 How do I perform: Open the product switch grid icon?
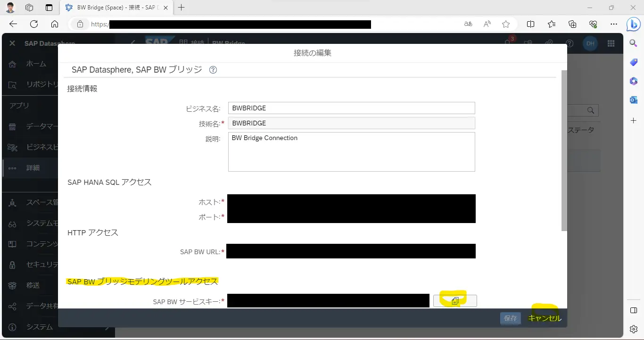click(x=611, y=43)
